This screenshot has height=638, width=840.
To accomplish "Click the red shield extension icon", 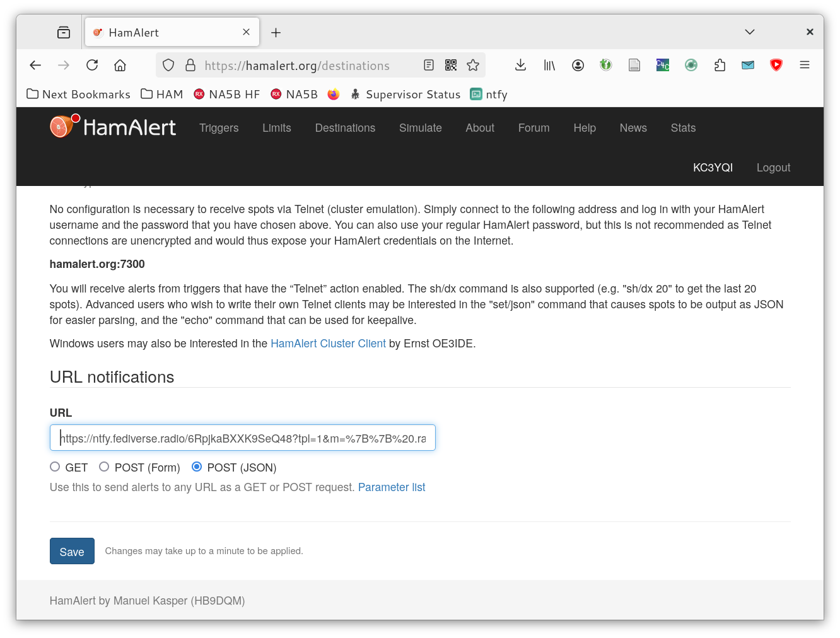I will coord(776,65).
